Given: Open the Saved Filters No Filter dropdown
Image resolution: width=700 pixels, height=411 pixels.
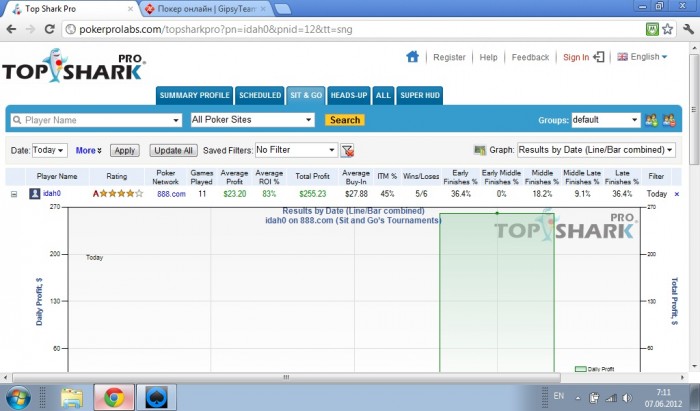Looking at the screenshot, I should point(296,150).
